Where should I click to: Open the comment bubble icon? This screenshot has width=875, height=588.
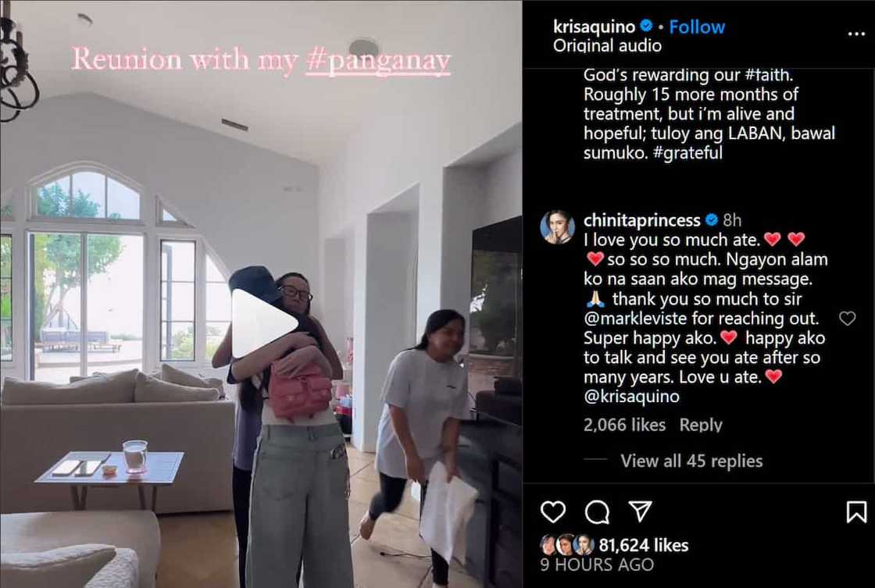point(597,511)
